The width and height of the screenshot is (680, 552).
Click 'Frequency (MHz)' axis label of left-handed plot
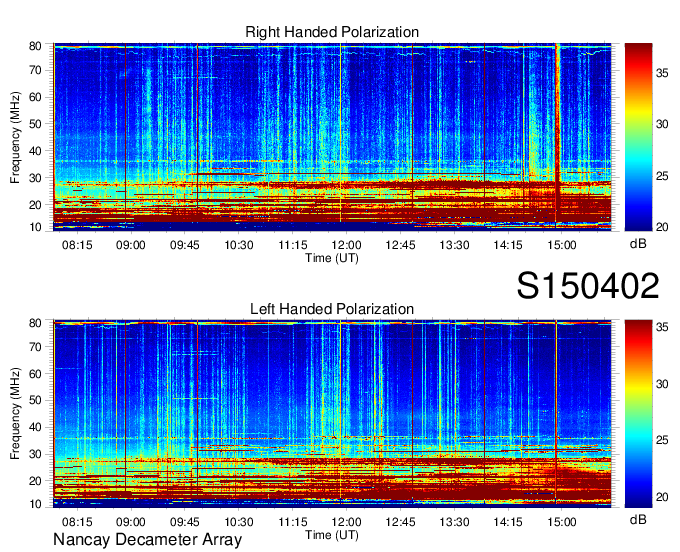(15, 414)
